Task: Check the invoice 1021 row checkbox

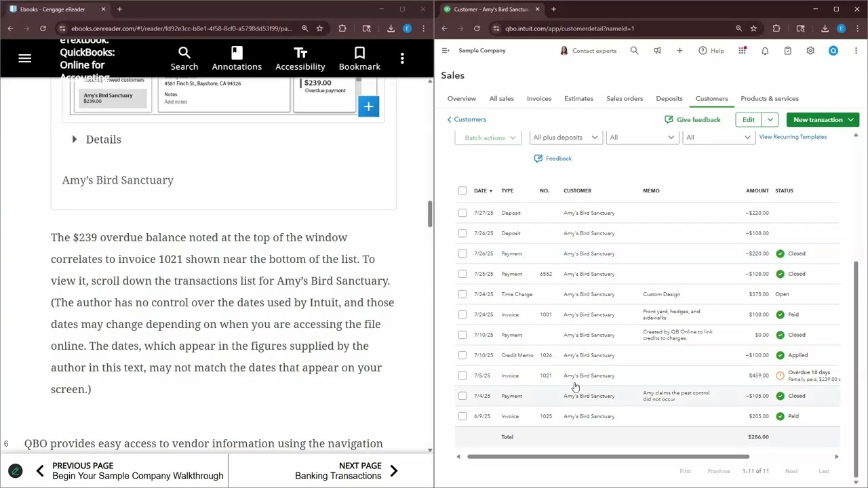Action: [462, 375]
